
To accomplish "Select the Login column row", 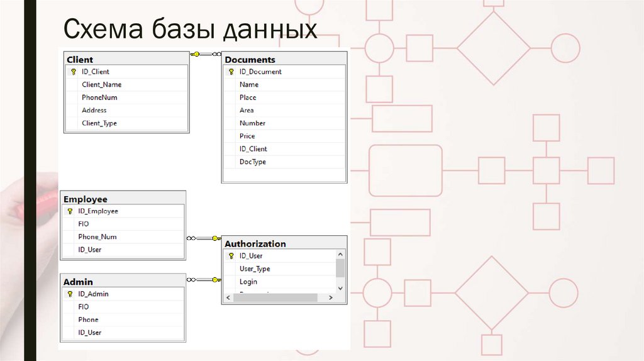I will point(280,282).
